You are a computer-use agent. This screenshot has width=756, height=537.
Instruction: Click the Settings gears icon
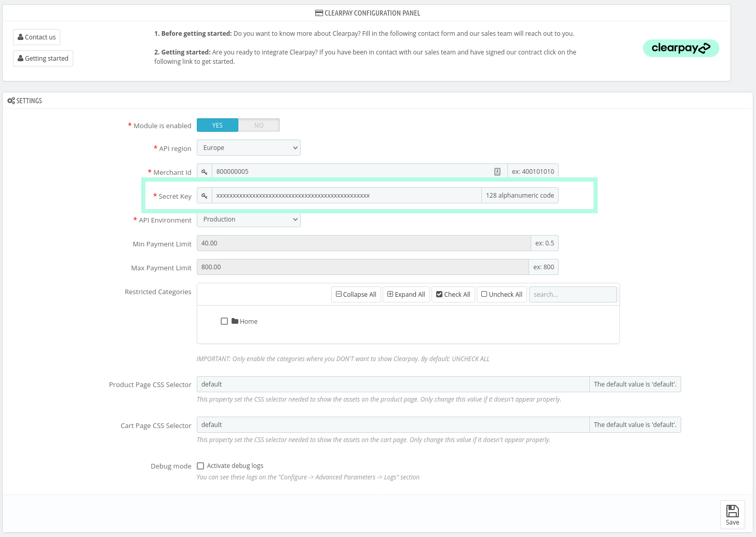pyautogui.click(x=11, y=101)
